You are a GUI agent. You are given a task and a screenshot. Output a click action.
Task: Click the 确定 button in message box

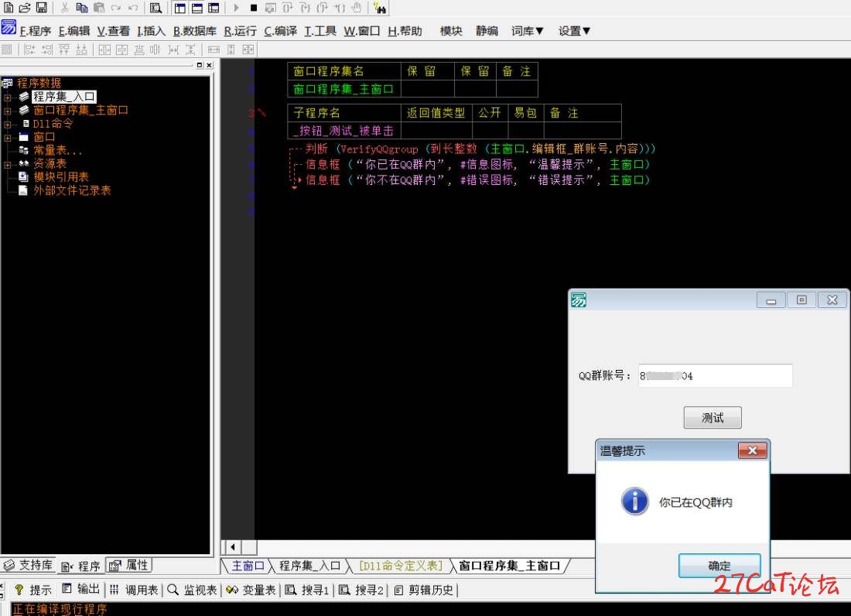(719, 566)
